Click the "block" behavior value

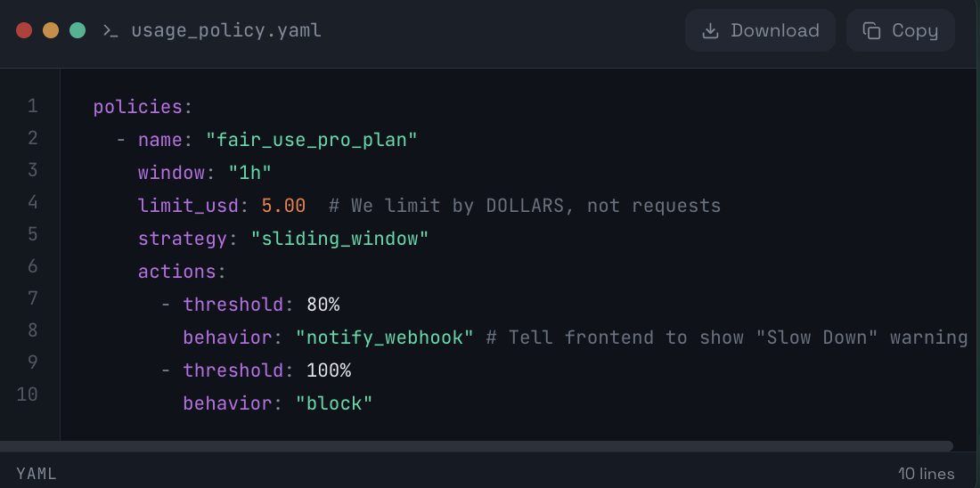tap(334, 403)
